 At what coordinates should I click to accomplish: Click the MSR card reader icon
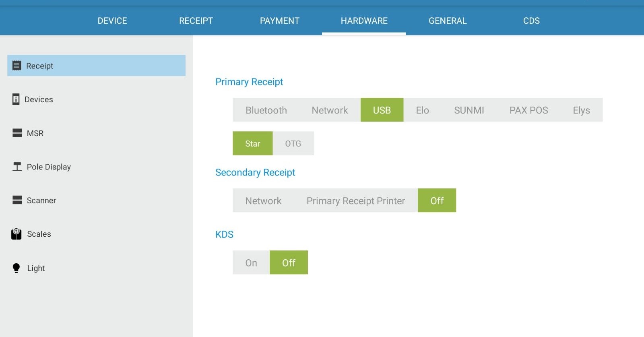(17, 133)
